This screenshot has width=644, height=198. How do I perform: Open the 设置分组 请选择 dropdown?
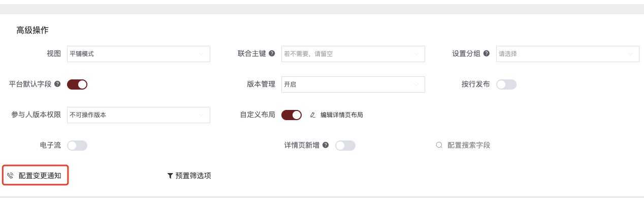[x=568, y=54]
